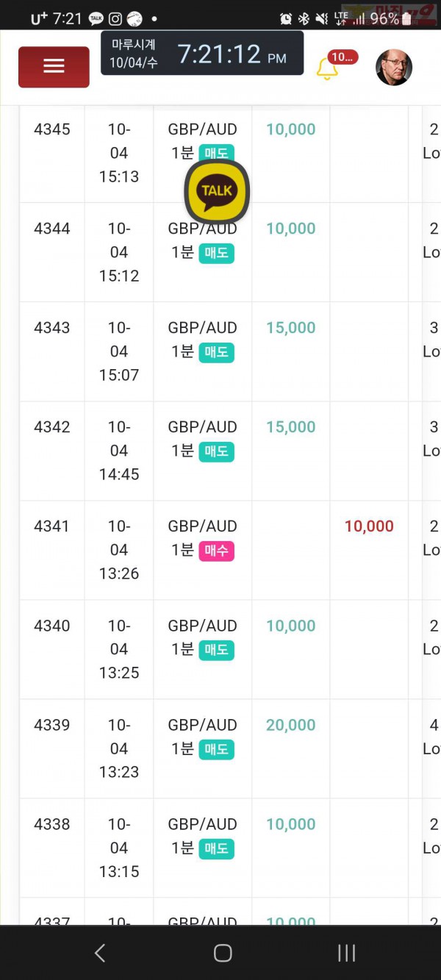
Task: Open the user profile avatar
Action: [394, 68]
